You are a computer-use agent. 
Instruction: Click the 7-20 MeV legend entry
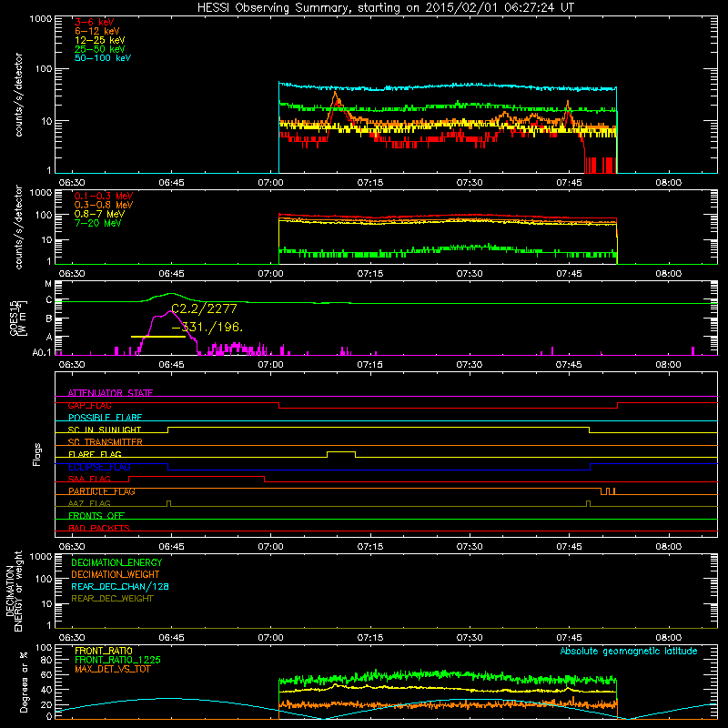pyautogui.click(x=97, y=223)
